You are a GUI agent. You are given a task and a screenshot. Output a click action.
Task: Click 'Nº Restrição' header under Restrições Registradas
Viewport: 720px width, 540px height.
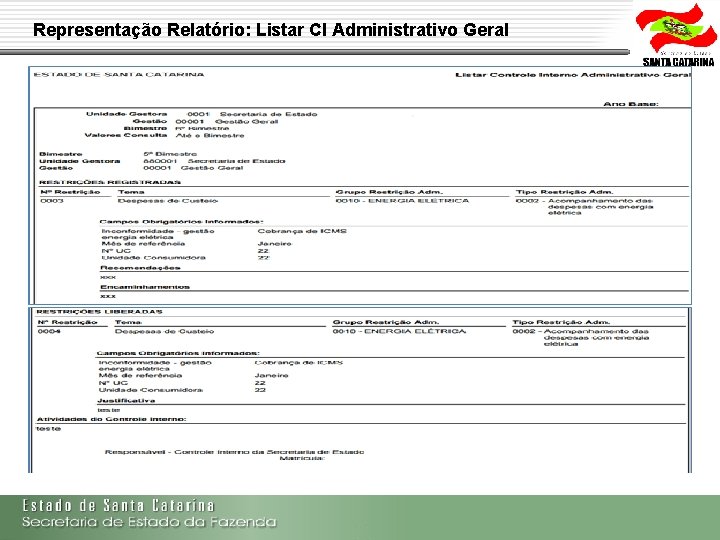pyautogui.click(x=70, y=192)
